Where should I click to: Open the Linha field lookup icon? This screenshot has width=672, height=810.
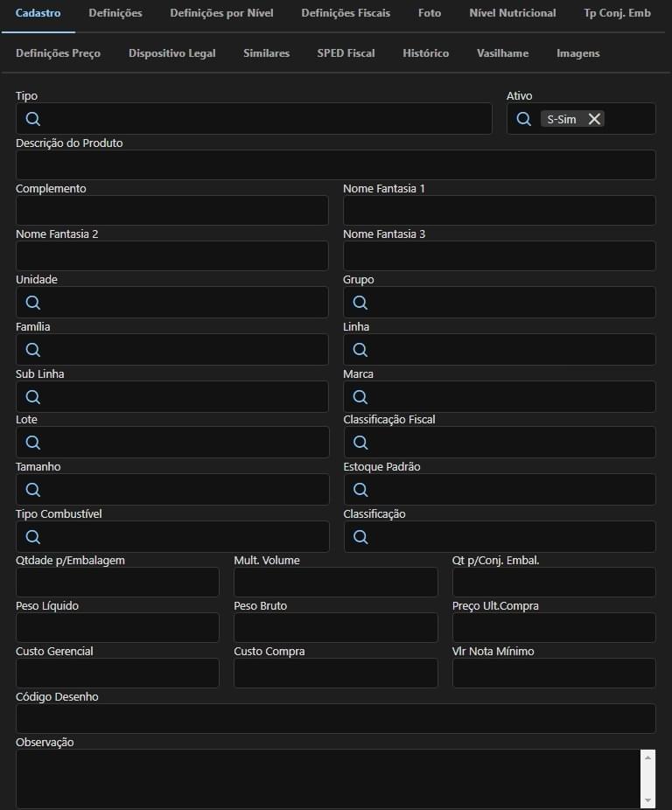click(x=360, y=350)
